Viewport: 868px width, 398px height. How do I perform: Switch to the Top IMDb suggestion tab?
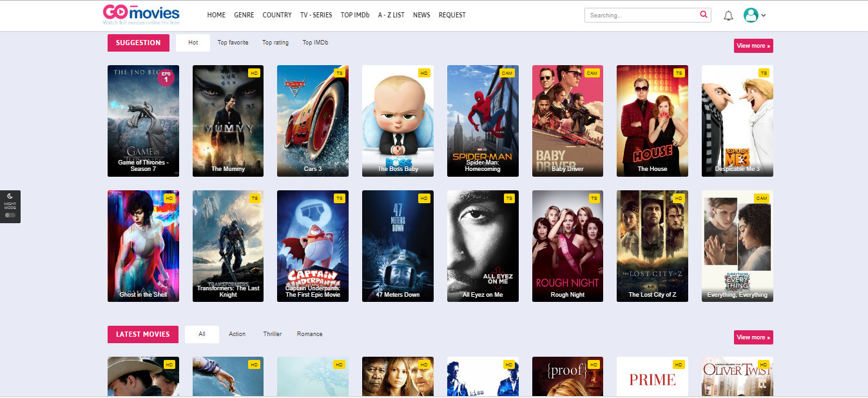(315, 43)
